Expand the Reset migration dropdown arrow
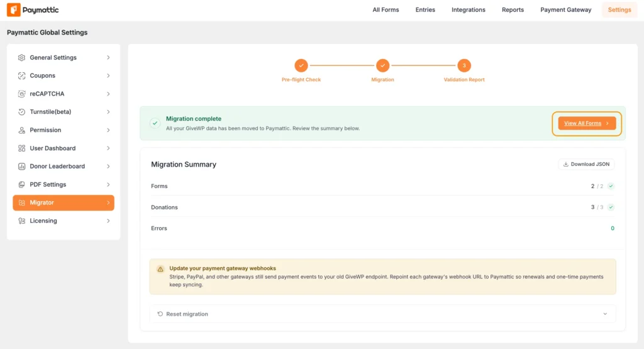The height and width of the screenshot is (349, 644). 605,314
